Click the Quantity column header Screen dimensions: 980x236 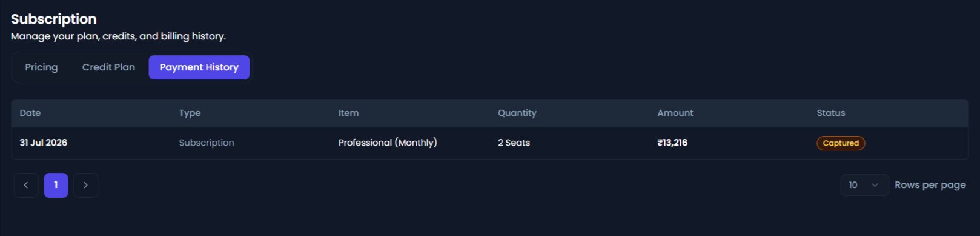pos(517,113)
